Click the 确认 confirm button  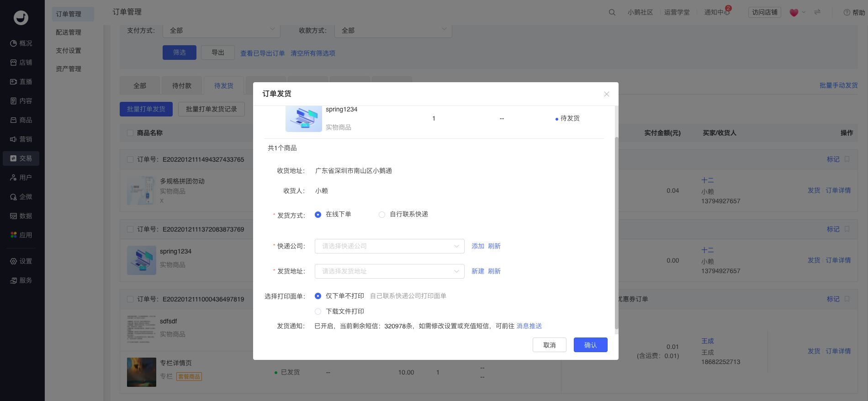point(590,345)
